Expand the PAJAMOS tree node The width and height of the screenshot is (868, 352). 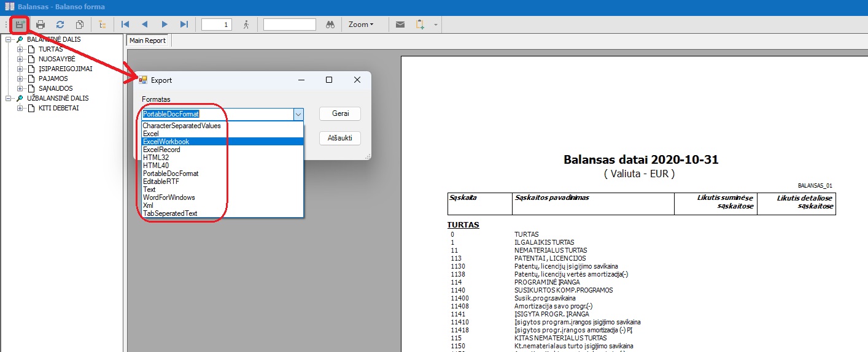coord(20,78)
